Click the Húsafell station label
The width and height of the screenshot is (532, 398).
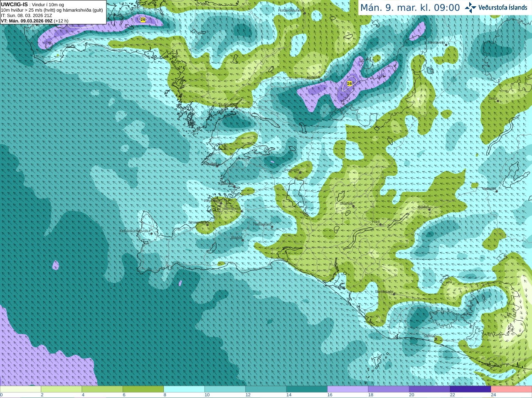(313, 77)
